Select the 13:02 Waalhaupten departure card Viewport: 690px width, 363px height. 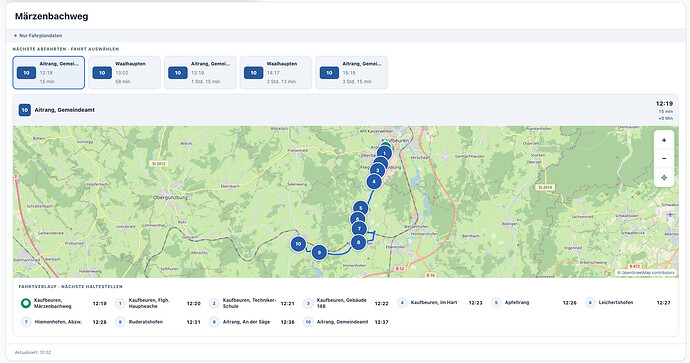[x=125, y=73]
